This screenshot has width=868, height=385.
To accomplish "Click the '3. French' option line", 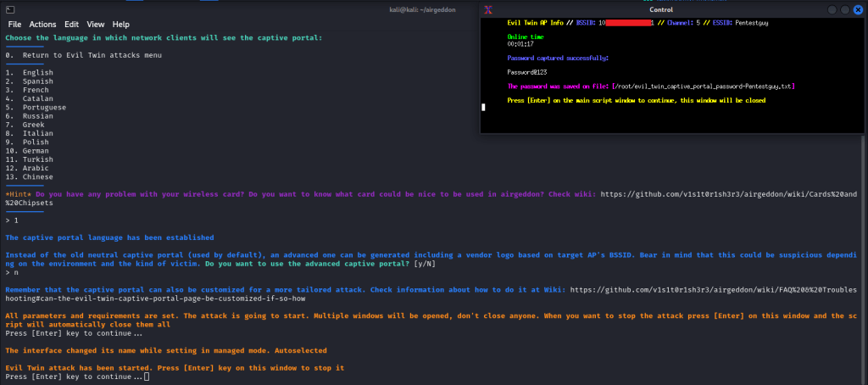I will click(x=27, y=90).
